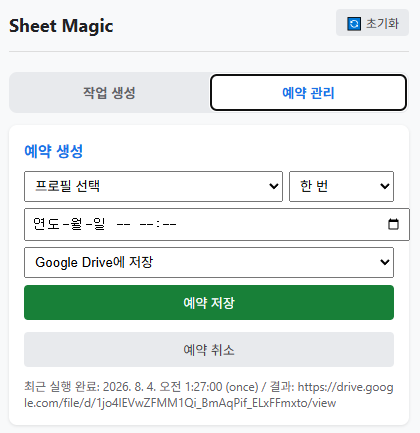
Task: Switch to the 작업 생성 tab
Action: click(109, 92)
